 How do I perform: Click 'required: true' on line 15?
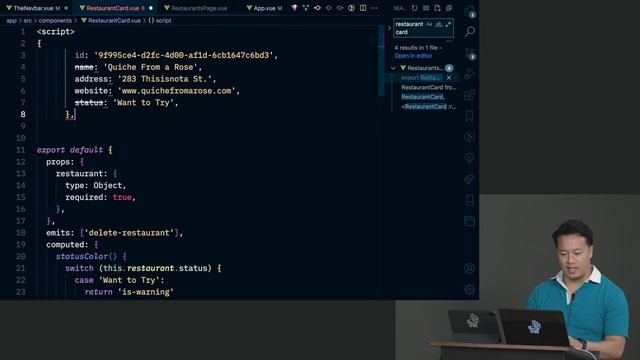point(98,197)
